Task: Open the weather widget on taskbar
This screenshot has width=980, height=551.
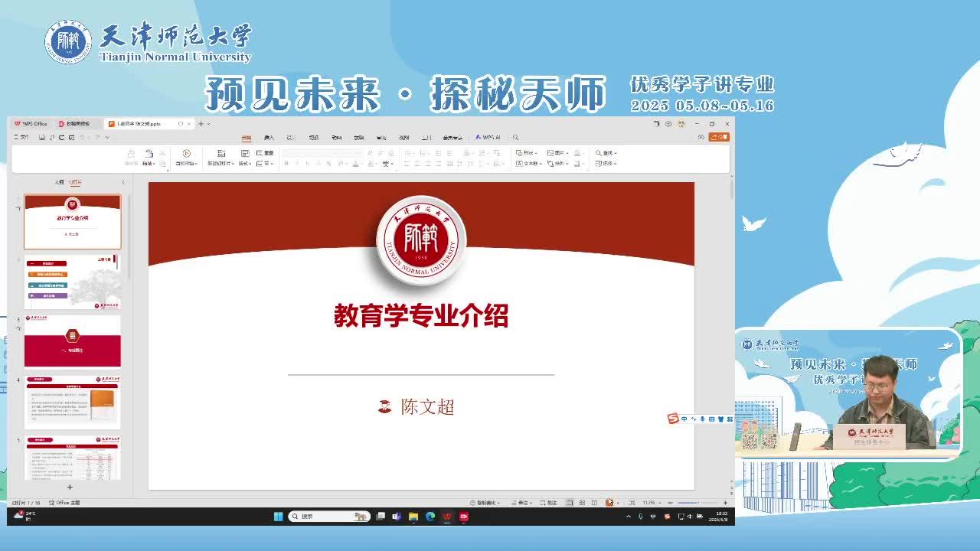Action: click(x=24, y=516)
